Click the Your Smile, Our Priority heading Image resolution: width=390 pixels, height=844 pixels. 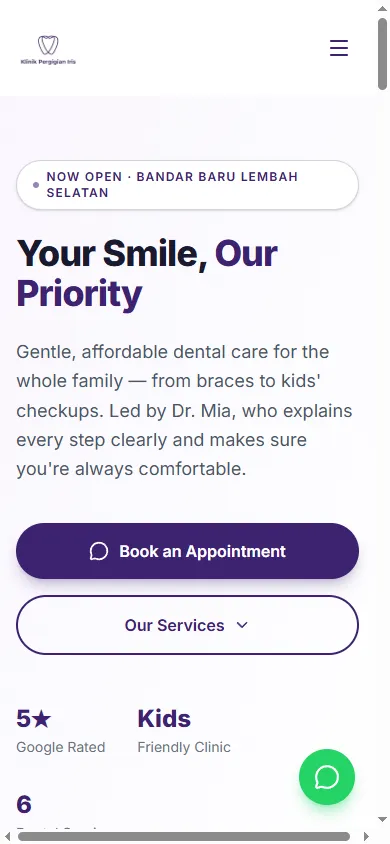(x=147, y=273)
